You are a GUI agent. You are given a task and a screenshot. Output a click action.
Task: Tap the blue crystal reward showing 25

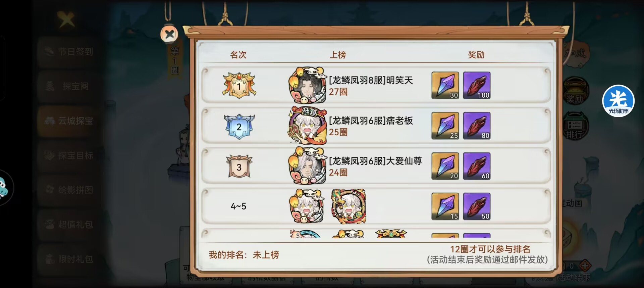(x=445, y=126)
